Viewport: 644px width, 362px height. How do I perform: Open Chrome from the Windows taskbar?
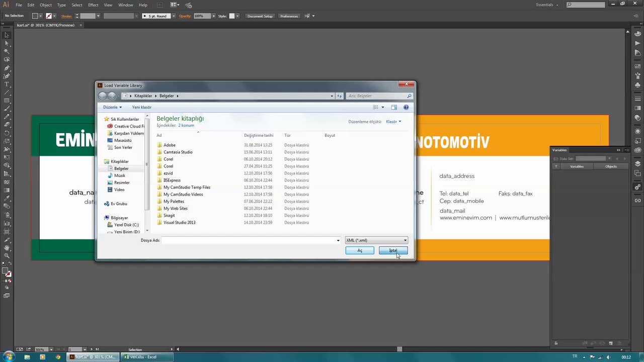coord(58,357)
